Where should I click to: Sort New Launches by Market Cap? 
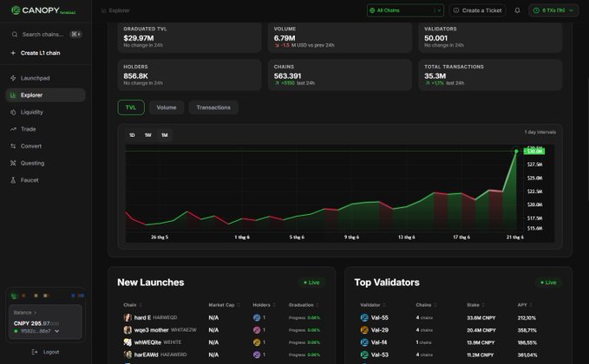click(x=224, y=305)
